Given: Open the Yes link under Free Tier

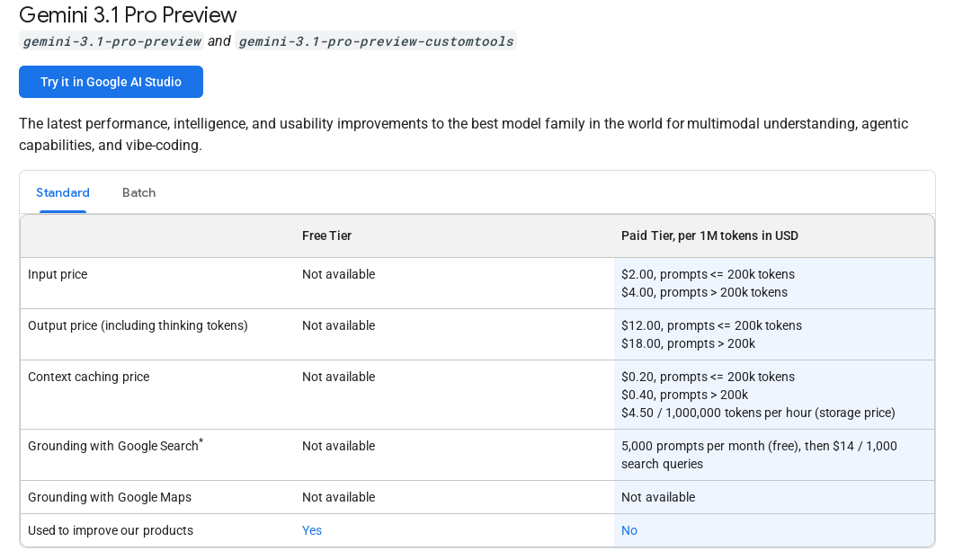Looking at the screenshot, I should (x=312, y=530).
